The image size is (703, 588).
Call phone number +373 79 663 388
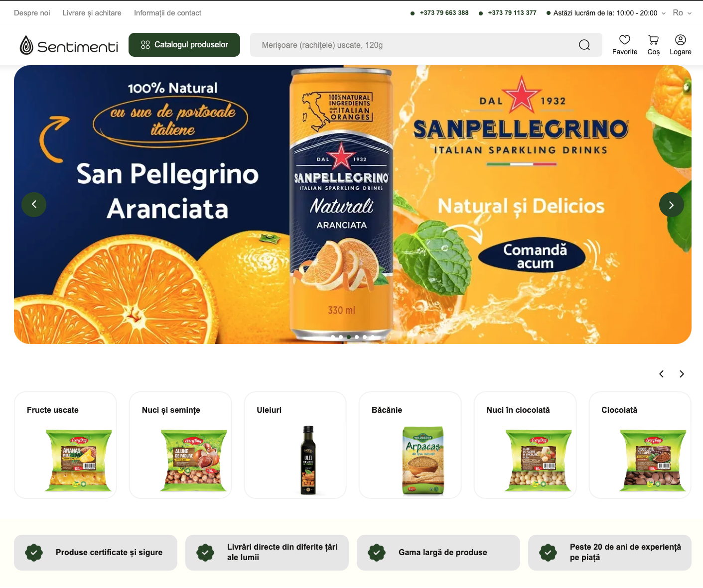point(444,13)
